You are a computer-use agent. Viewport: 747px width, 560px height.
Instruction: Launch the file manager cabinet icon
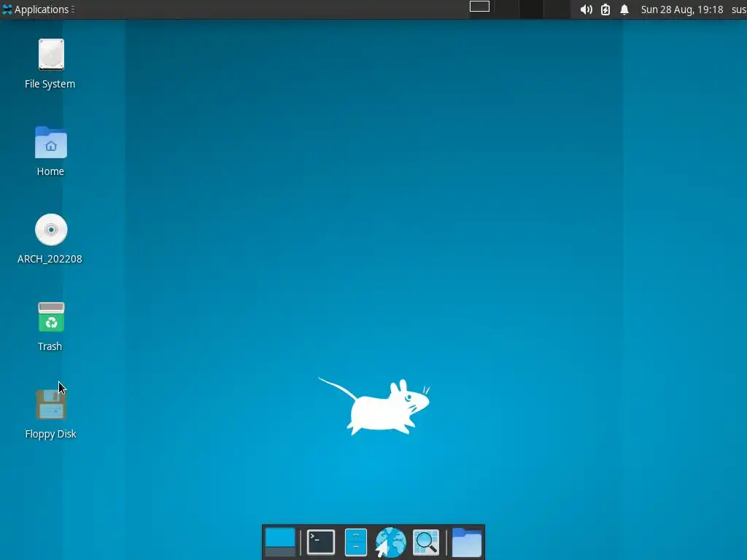356,542
